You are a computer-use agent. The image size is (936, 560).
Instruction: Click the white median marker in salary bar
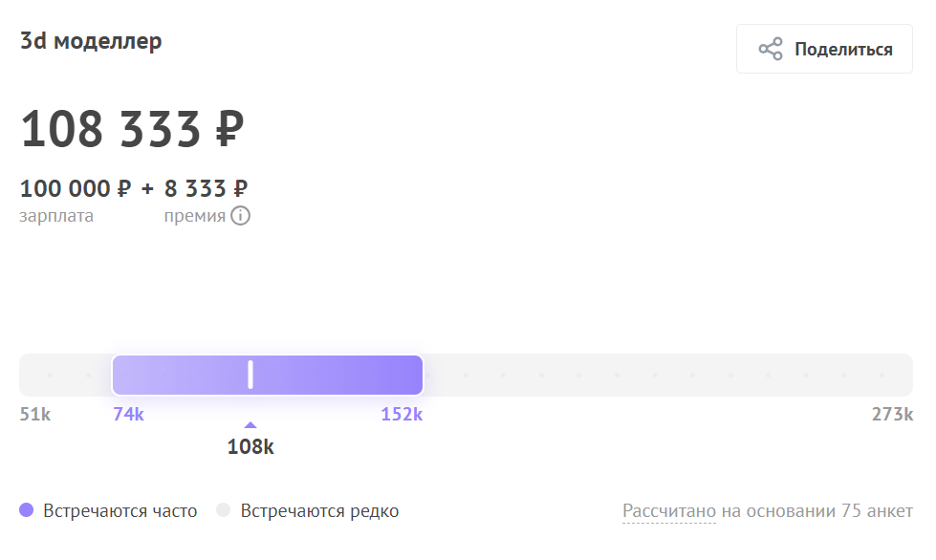click(250, 375)
